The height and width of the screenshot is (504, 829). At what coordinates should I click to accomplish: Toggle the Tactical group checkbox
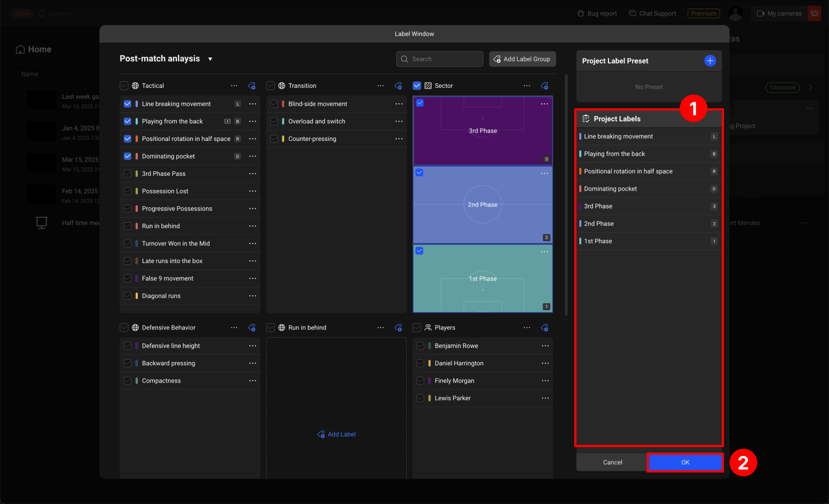coord(124,86)
